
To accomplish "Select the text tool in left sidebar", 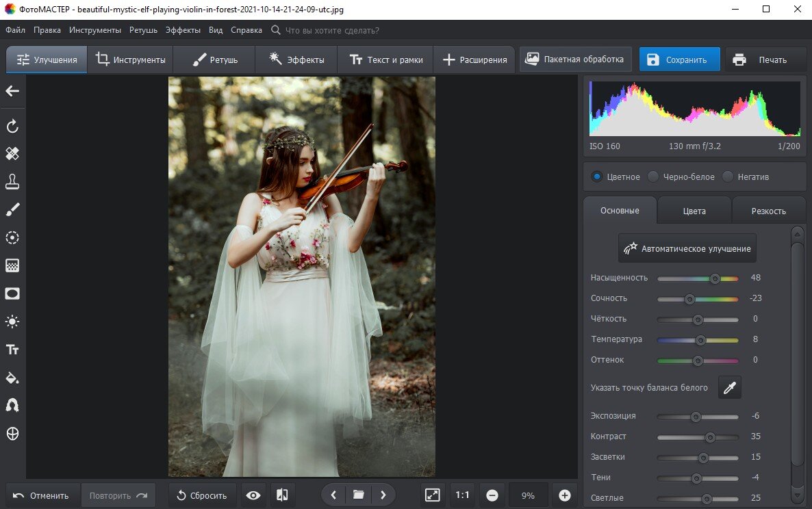I will [12, 350].
